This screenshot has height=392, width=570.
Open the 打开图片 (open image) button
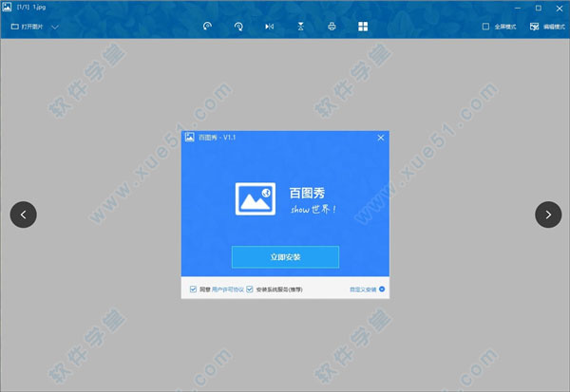[27, 27]
